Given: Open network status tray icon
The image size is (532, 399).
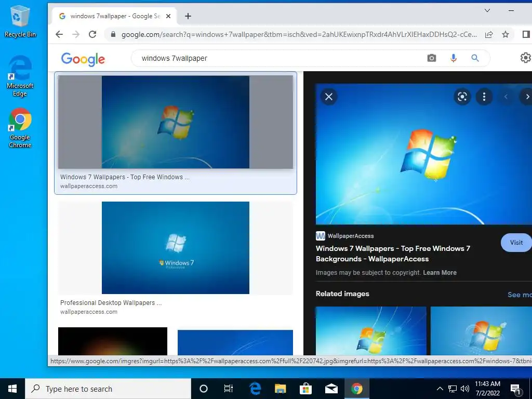Looking at the screenshot, I should pyautogui.click(x=453, y=389).
